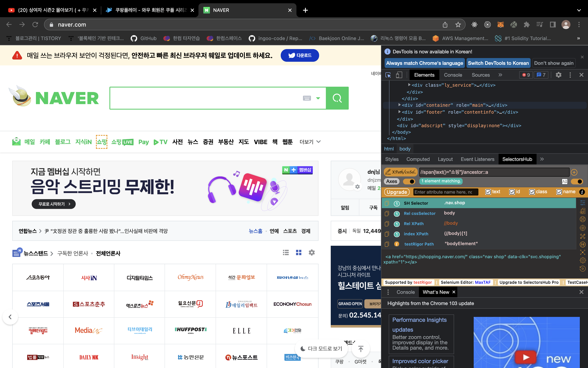
Task: Expand the div id="container" node
Action: click(399, 105)
